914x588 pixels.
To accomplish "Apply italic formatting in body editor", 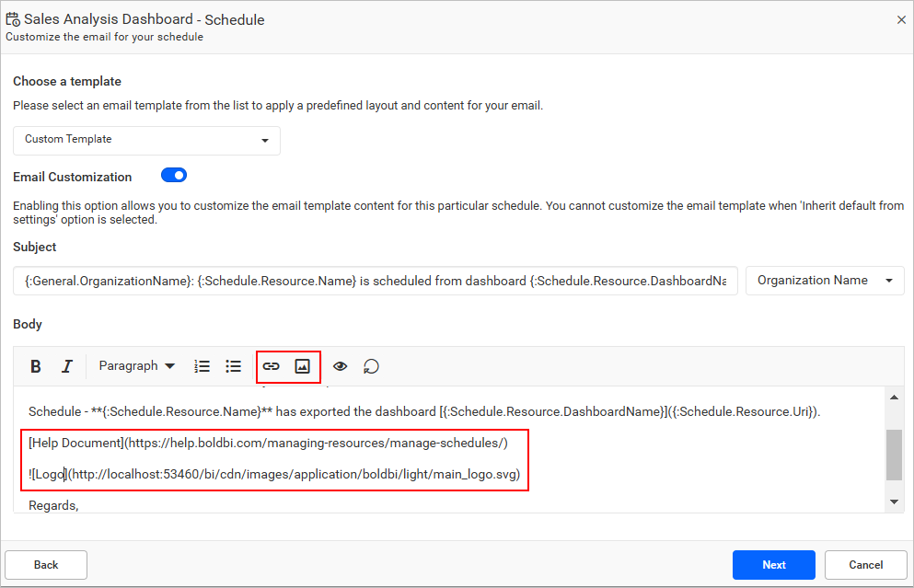I will 66,366.
